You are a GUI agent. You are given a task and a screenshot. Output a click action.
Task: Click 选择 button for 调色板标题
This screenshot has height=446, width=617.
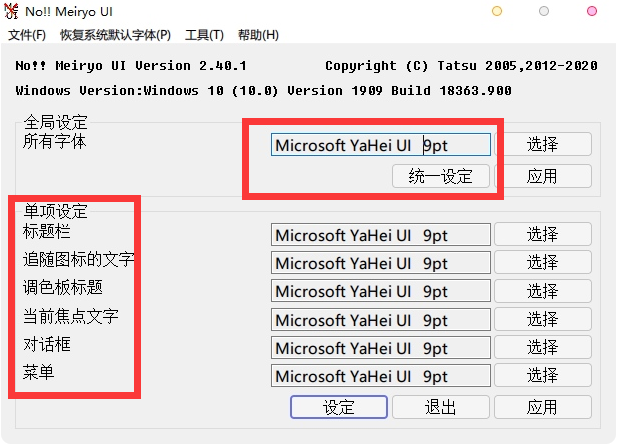click(543, 291)
